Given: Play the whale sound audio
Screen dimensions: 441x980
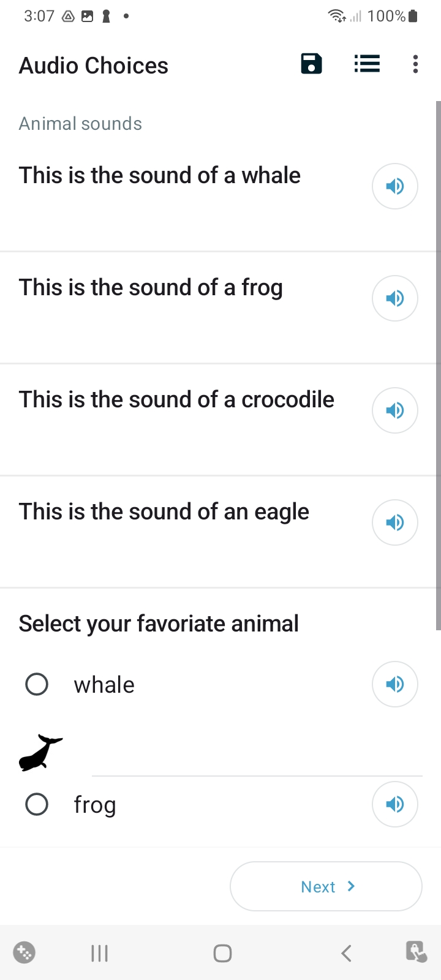Looking at the screenshot, I should tap(395, 186).
